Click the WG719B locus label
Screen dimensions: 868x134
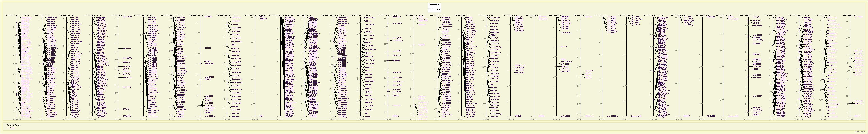click(208, 61)
